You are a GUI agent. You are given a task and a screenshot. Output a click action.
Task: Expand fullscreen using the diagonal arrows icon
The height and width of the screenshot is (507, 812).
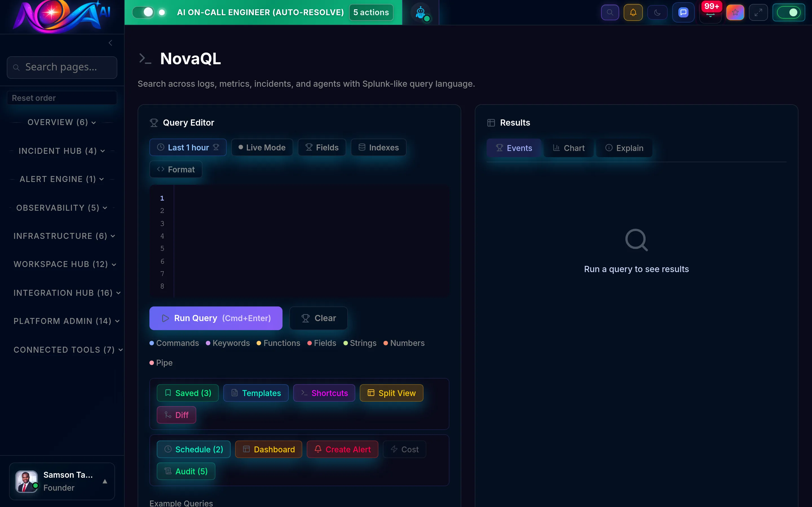click(758, 12)
